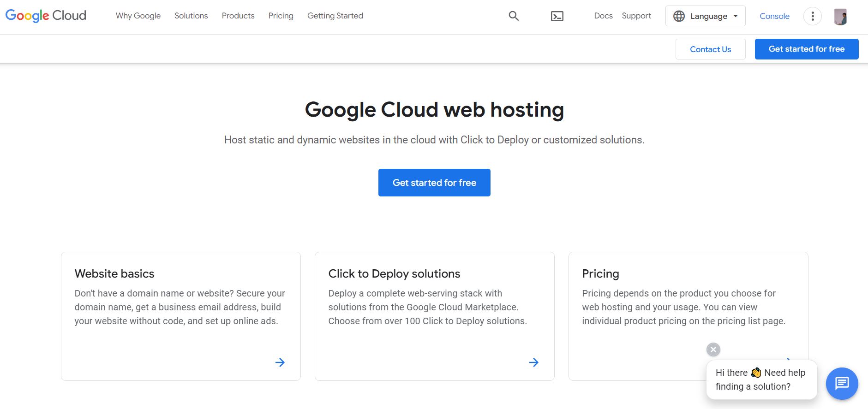Image resolution: width=868 pixels, height=409 pixels.
Task: Click the 'Deploy a complete web-serving stack' text
Action: pyautogui.click(x=427, y=307)
